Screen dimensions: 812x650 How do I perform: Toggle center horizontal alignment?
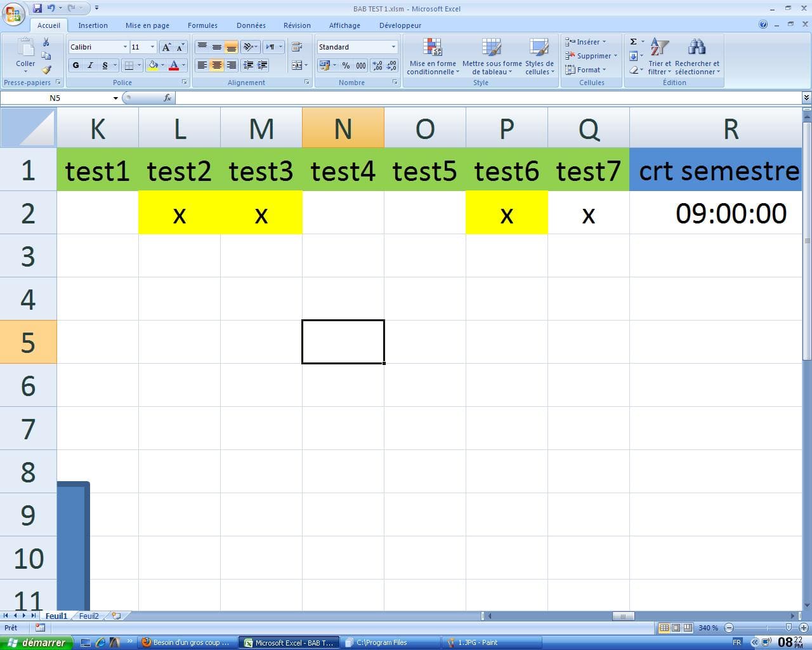(x=216, y=65)
